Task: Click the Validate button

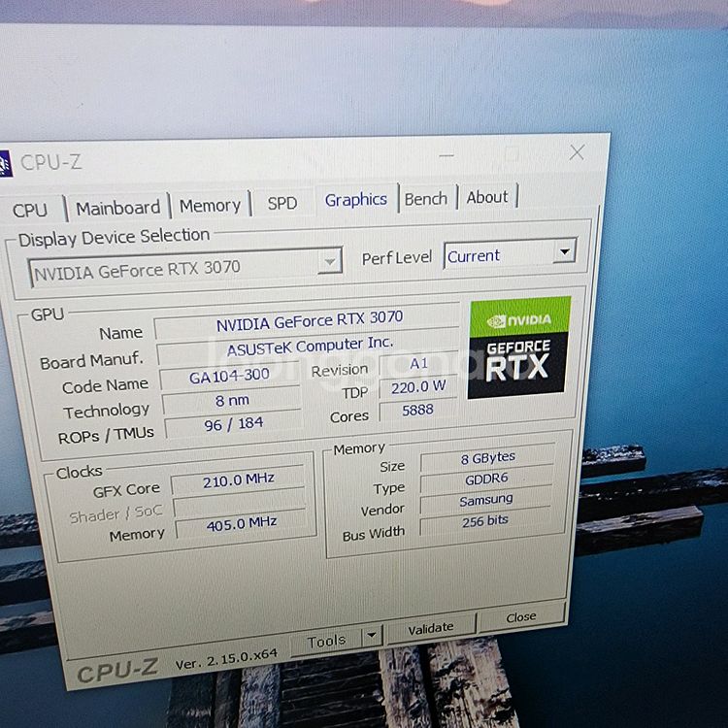Action: 431,628
